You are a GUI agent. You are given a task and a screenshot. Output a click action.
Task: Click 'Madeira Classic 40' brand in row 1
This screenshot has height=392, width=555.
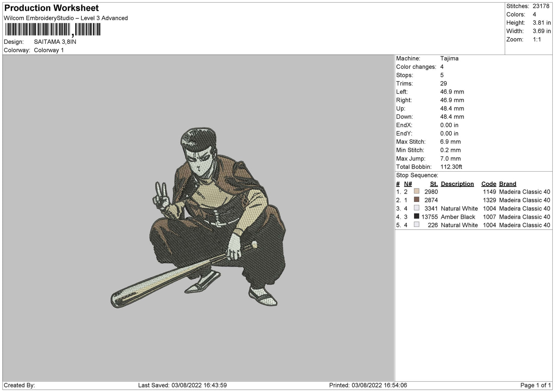(525, 192)
